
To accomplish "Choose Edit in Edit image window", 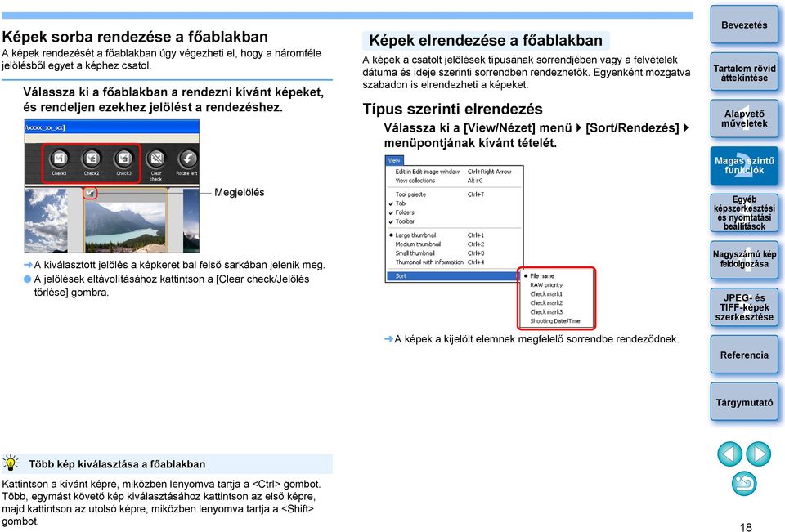I will [454, 172].
